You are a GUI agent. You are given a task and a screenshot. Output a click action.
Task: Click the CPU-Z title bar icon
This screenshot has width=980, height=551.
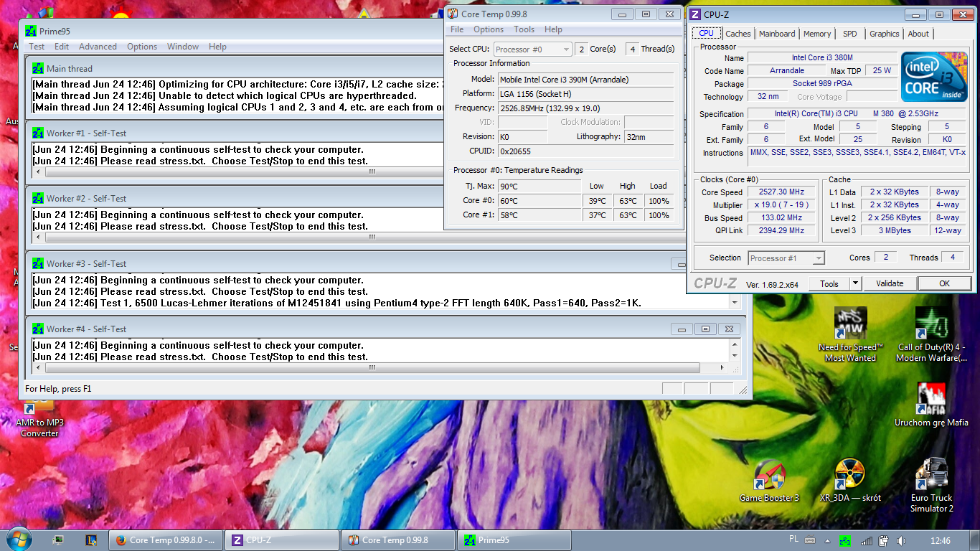(x=695, y=14)
